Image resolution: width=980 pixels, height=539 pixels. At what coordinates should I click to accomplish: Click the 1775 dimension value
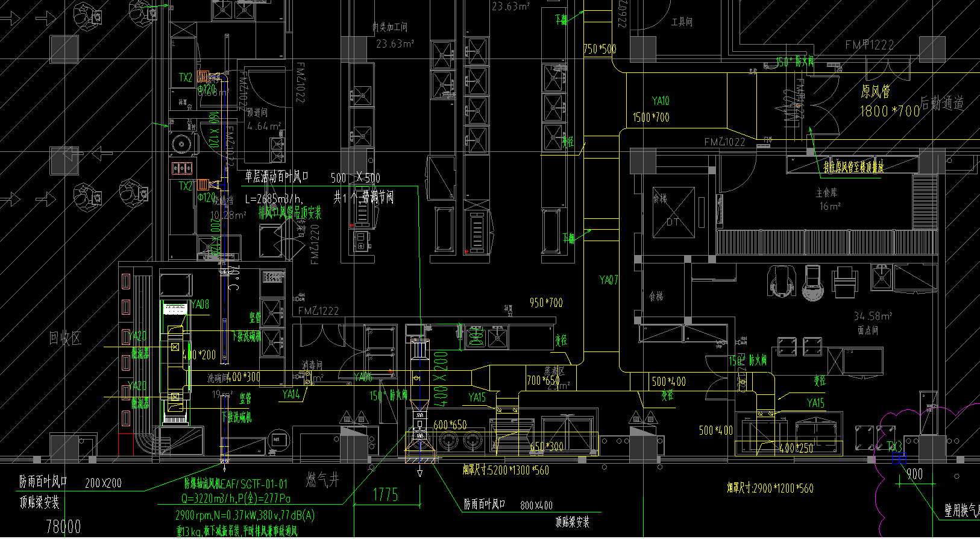pyautogui.click(x=385, y=495)
